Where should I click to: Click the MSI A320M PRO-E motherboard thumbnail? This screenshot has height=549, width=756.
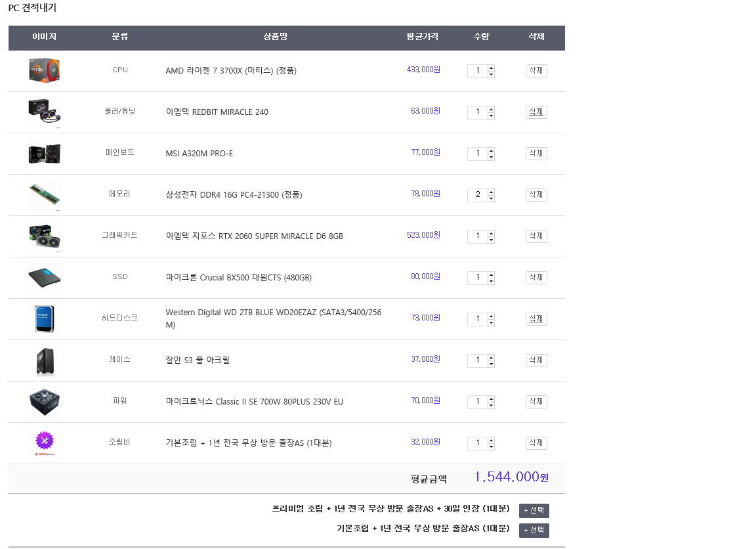coord(45,154)
